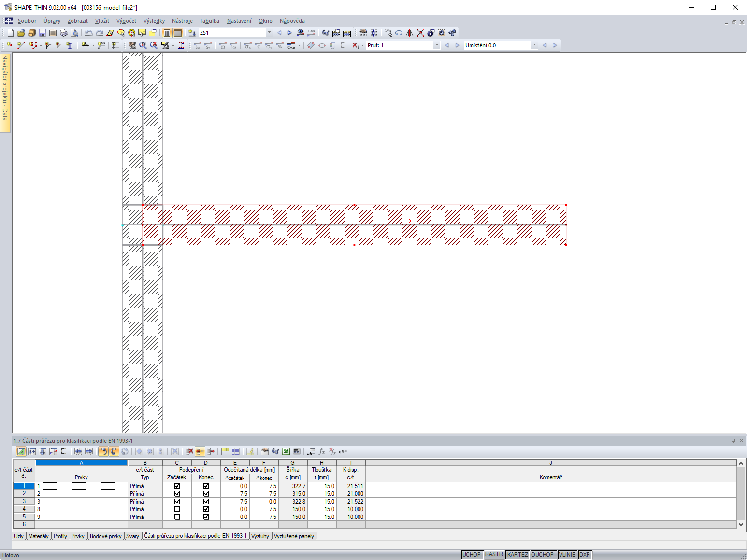Open the Výpočet menu
This screenshot has width=747, height=560.
point(126,21)
